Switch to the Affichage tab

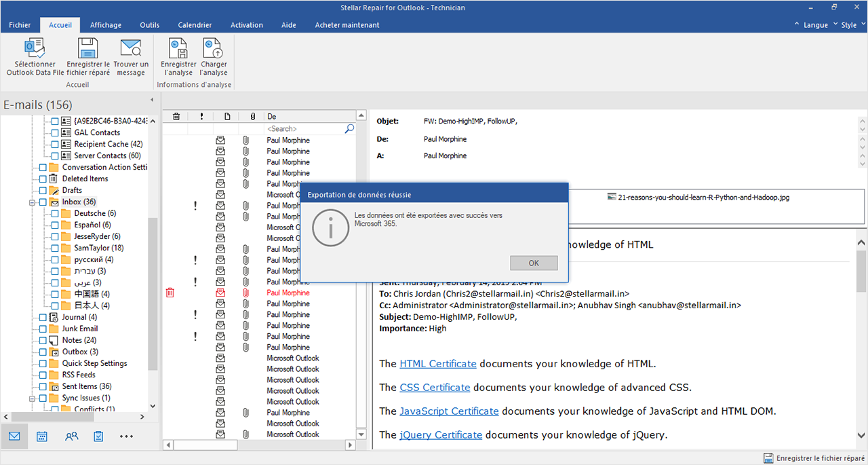[x=106, y=25]
